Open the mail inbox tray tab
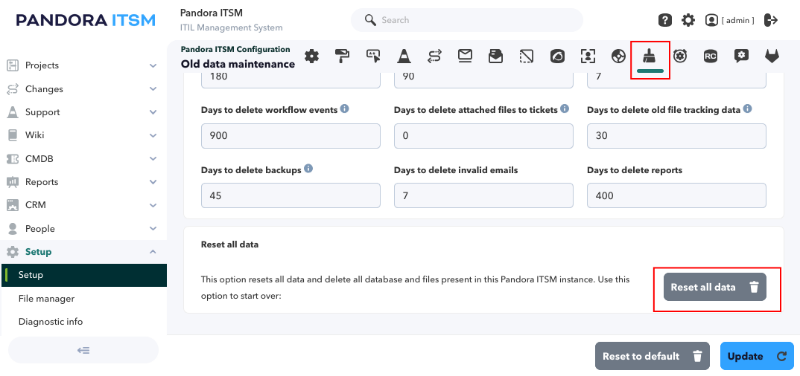This screenshot has width=800, height=376. [x=495, y=56]
